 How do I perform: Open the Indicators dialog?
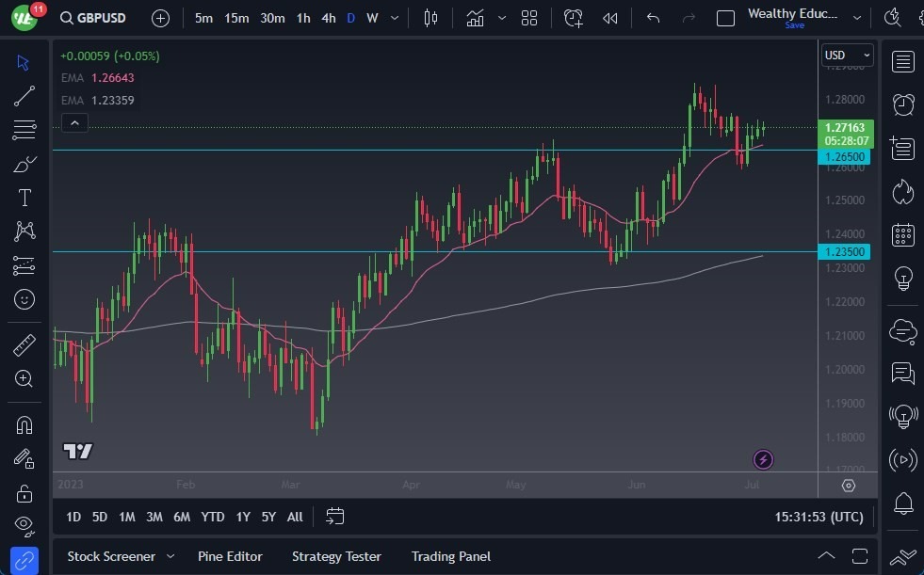pyautogui.click(x=477, y=18)
